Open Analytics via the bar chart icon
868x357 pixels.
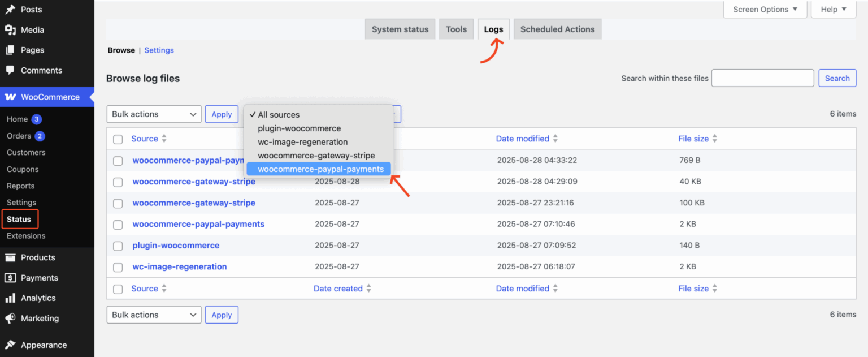[x=10, y=298]
